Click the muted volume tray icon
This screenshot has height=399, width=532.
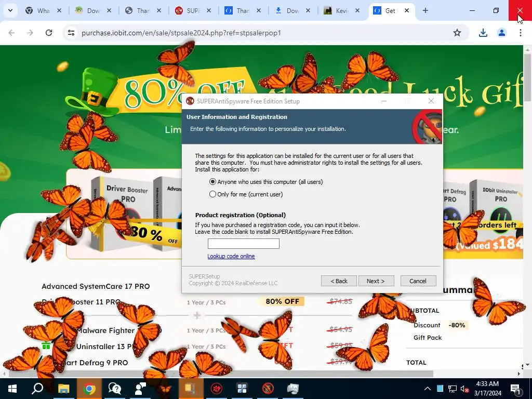tap(464, 389)
